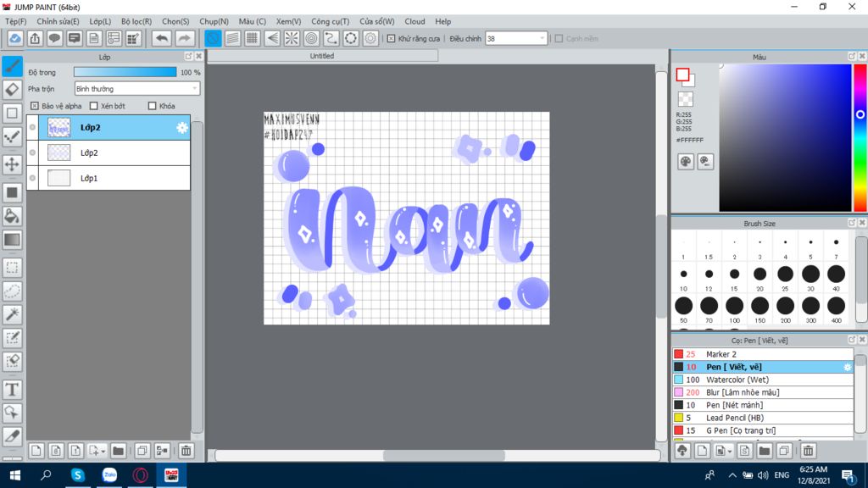Select the Bucket fill tool
The height and width of the screenshot is (488, 868).
(x=12, y=216)
